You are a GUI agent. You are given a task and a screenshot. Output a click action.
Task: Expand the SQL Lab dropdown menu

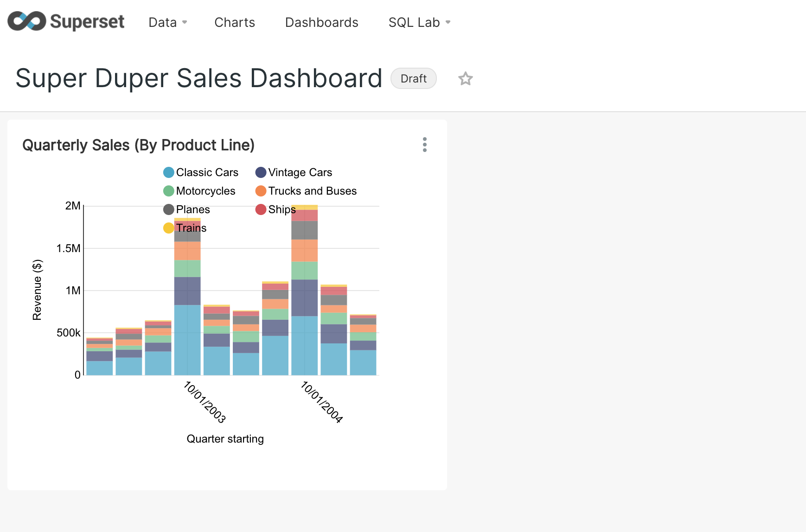coord(419,22)
